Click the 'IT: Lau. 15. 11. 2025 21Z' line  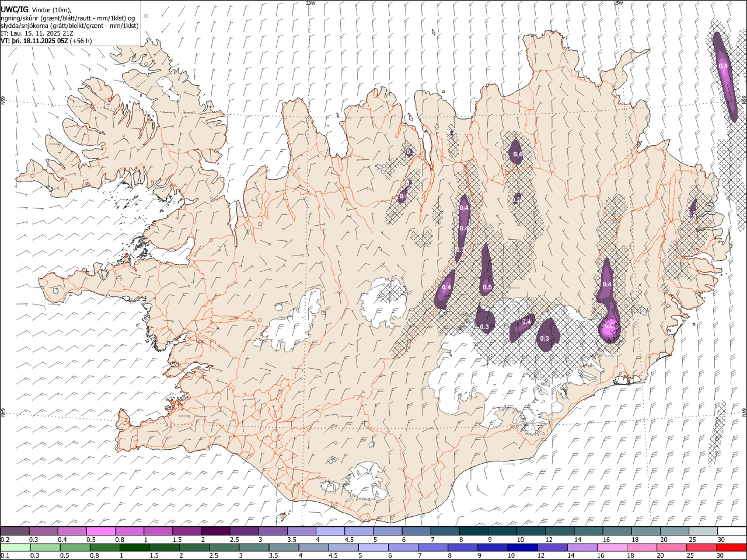tap(37, 33)
